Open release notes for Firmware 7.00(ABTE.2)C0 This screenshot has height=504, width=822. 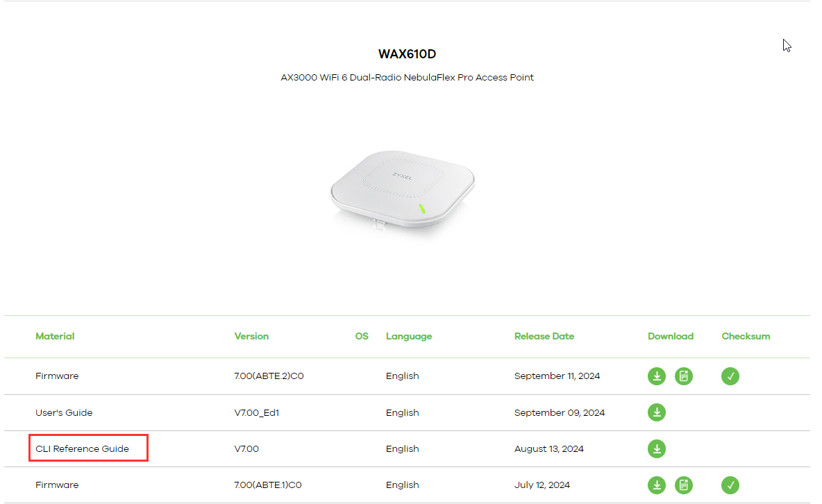(x=684, y=376)
